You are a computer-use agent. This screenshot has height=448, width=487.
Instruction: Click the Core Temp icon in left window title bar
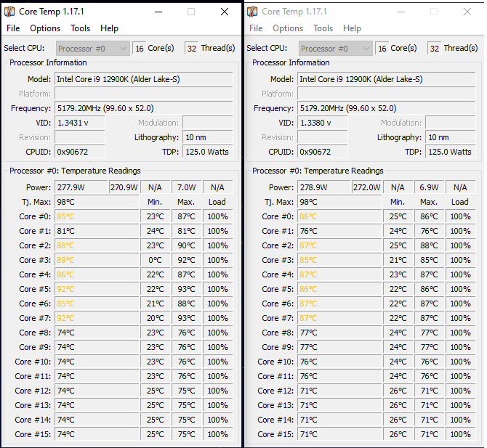[9, 12]
